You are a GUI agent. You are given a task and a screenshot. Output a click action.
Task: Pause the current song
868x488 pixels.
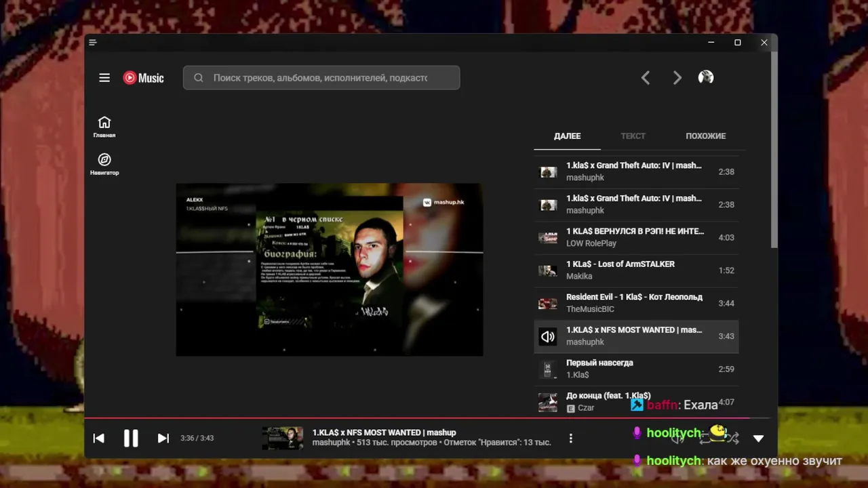pos(131,439)
